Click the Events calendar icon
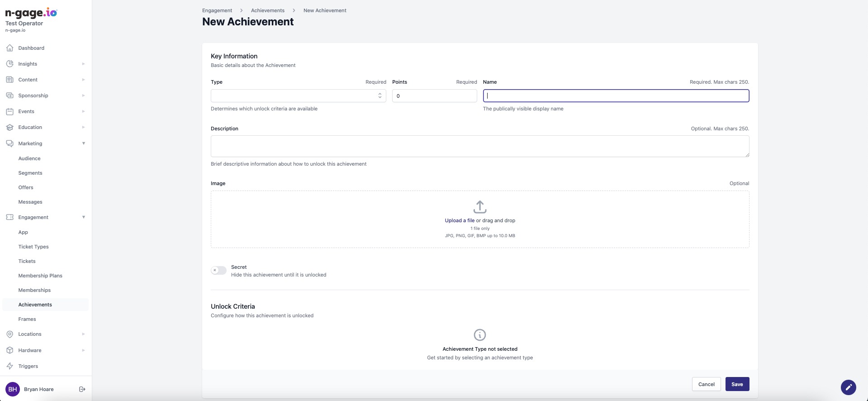 pyautogui.click(x=9, y=111)
